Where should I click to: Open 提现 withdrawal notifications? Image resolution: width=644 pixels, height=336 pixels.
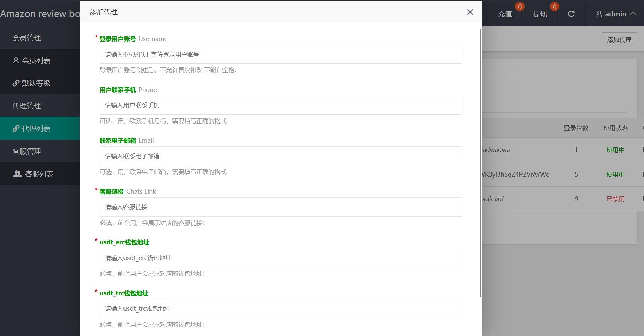(540, 14)
